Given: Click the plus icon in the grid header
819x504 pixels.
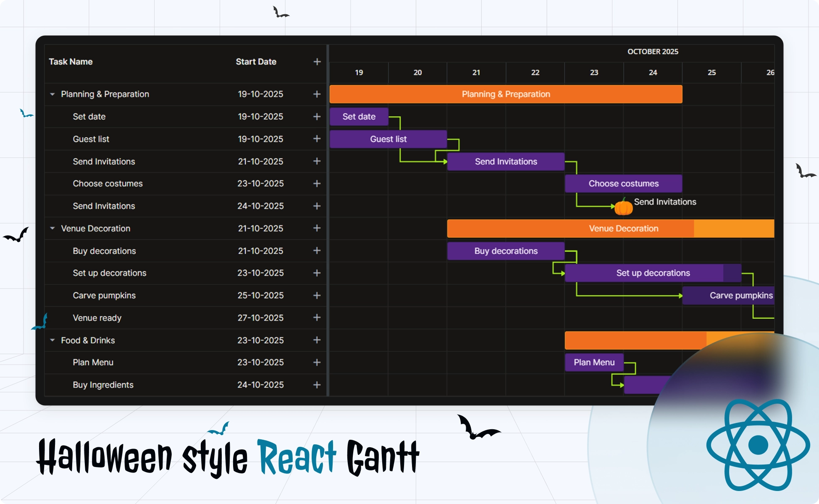Looking at the screenshot, I should [317, 61].
